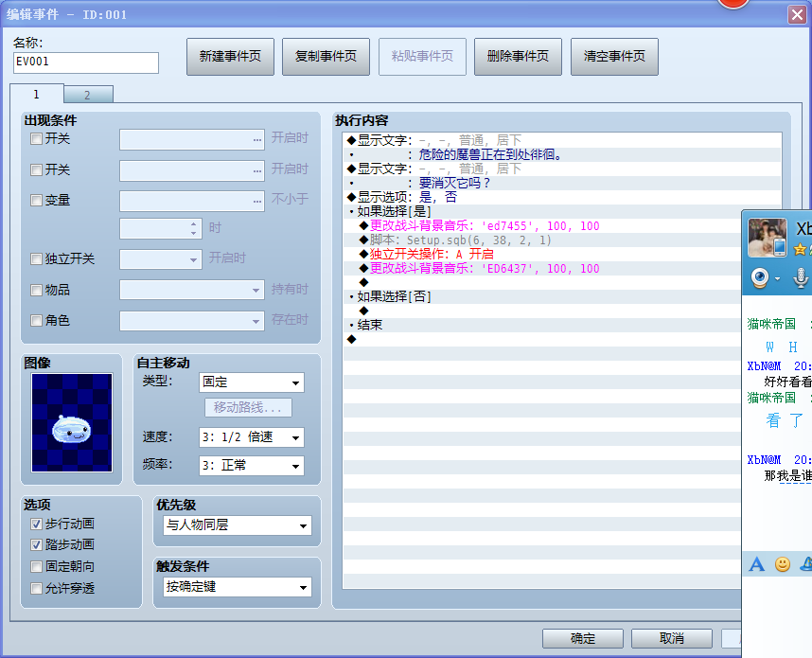Viewport: 812px width, 658px height.
Task: Open the 角色 selection dropdown
Action: [191, 321]
